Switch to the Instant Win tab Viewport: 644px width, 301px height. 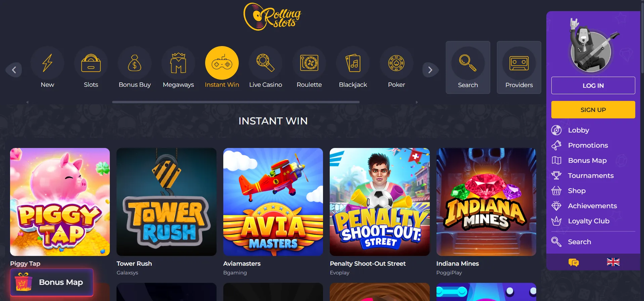pos(222,67)
